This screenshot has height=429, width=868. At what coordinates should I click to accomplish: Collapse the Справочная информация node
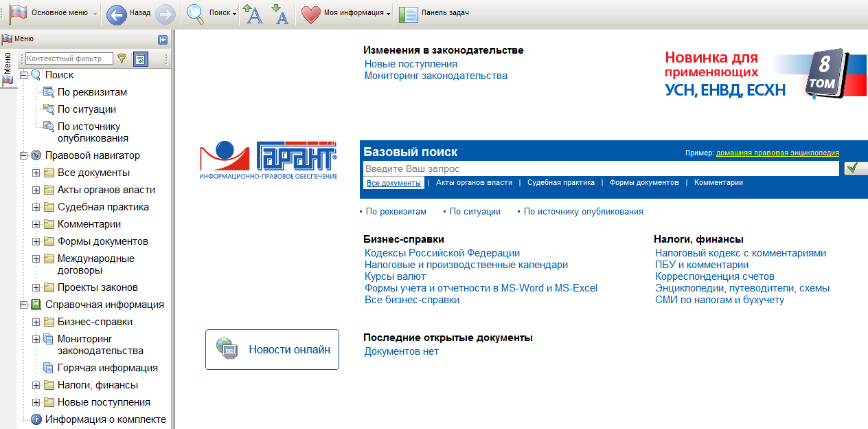23,305
